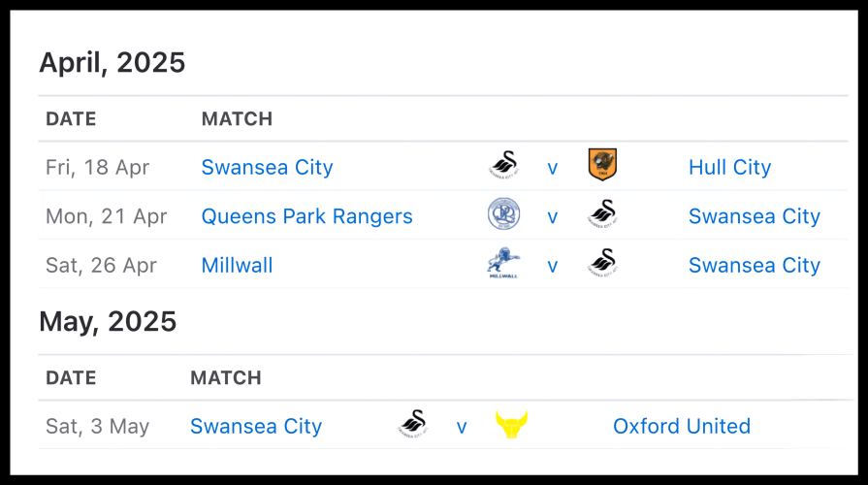Open the Millwall team link
The image size is (868, 485).
coord(237,265)
